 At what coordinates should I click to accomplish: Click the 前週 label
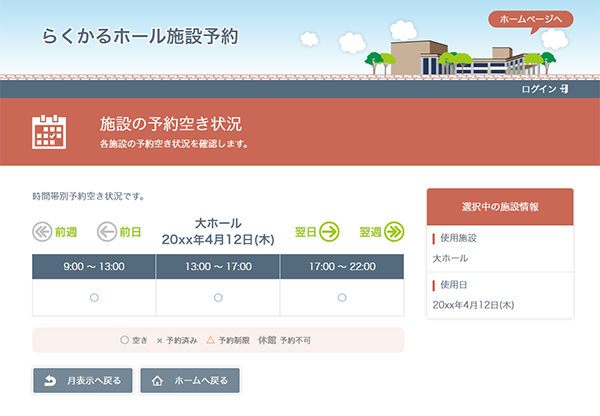click(66, 232)
